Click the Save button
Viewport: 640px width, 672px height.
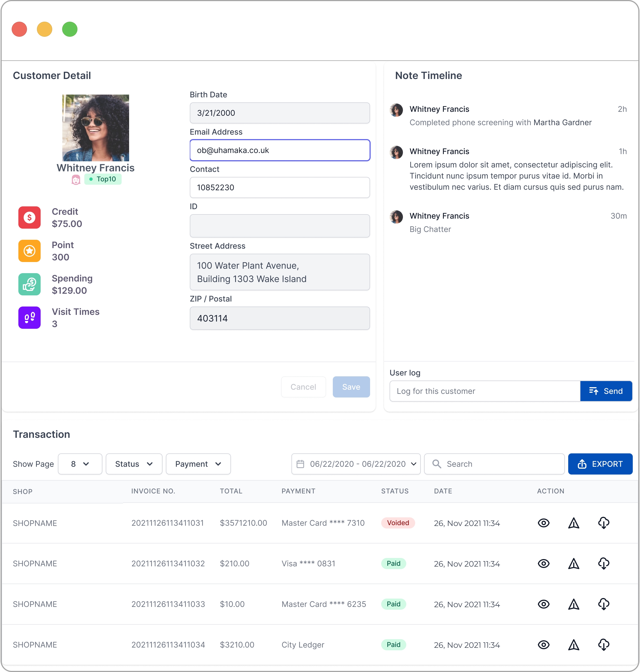click(351, 387)
